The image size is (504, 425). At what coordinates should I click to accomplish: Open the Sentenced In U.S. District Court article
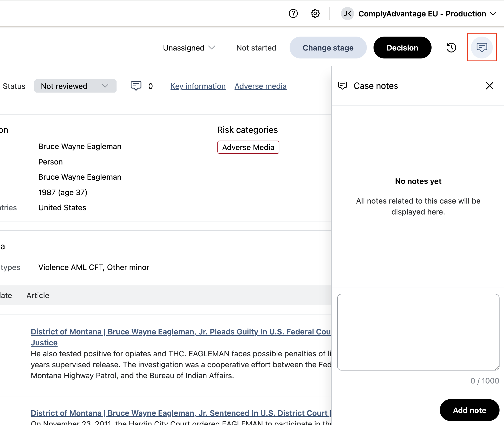[x=179, y=413]
